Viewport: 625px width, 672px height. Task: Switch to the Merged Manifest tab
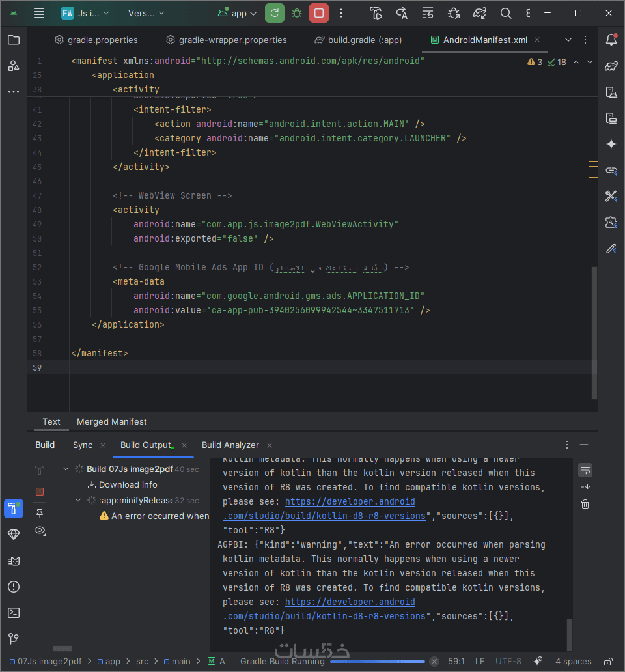pyautogui.click(x=112, y=421)
